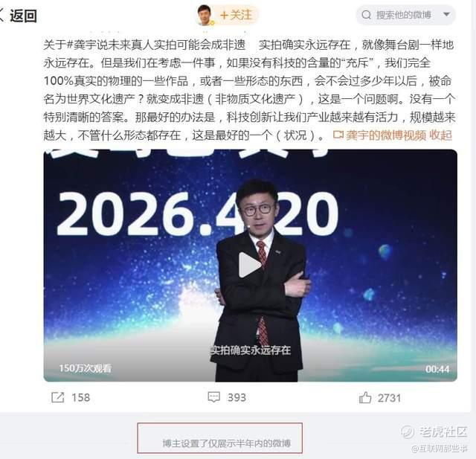
Task: Open the #龚宇说未来真人实拍可能会成非遗 hashtag
Action: pyautogui.click(x=155, y=45)
